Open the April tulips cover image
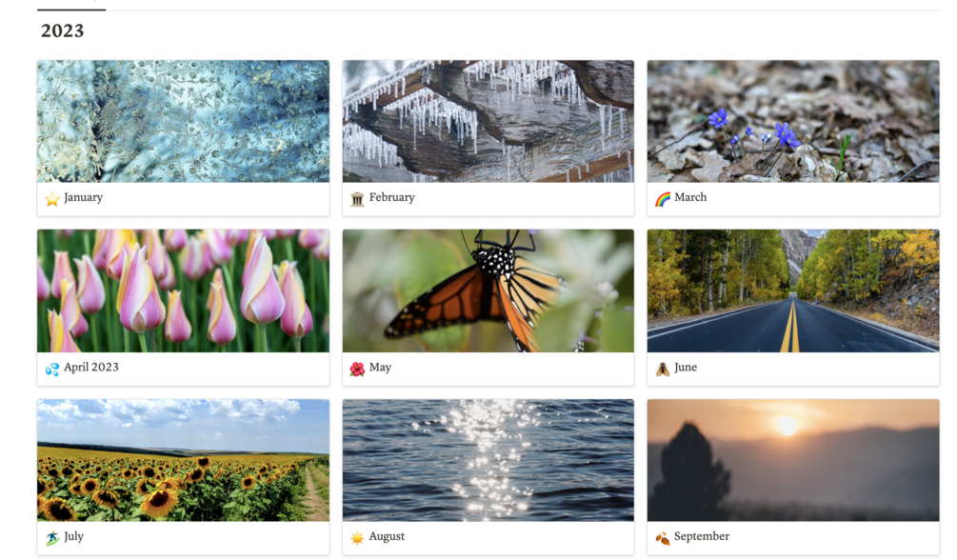957x560 pixels. tap(183, 290)
